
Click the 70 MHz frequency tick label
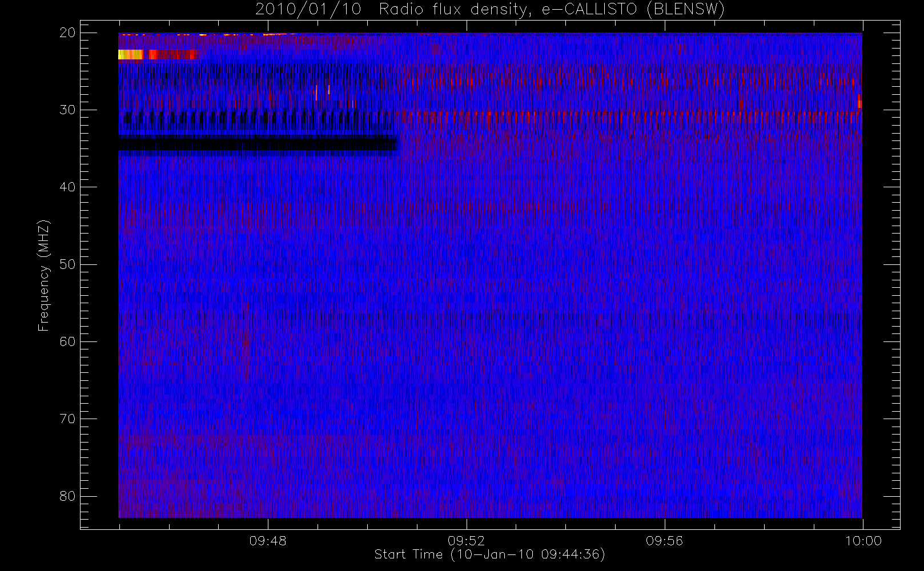coord(67,419)
